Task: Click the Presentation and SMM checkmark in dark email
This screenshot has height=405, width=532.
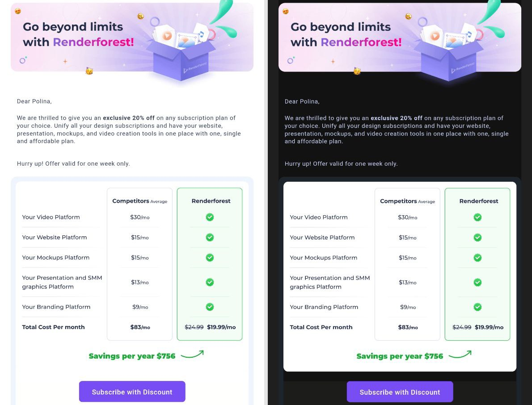Action: click(477, 282)
